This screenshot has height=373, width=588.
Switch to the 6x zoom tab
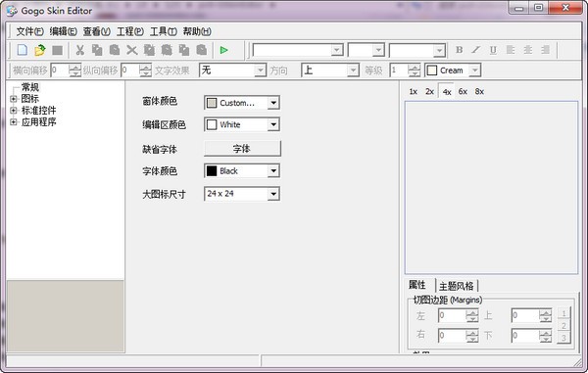(x=463, y=92)
